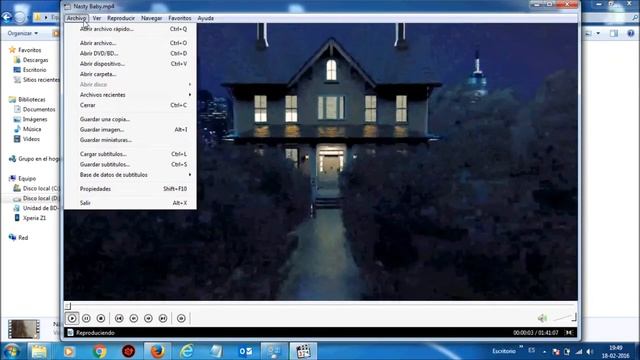Choose 'Guardar subtítulos...'

pos(130,164)
